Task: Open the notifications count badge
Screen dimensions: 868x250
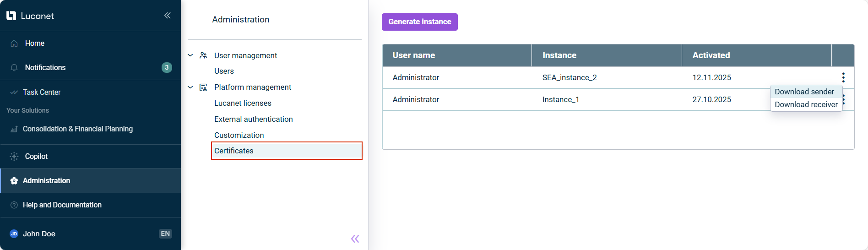Action: click(x=167, y=67)
